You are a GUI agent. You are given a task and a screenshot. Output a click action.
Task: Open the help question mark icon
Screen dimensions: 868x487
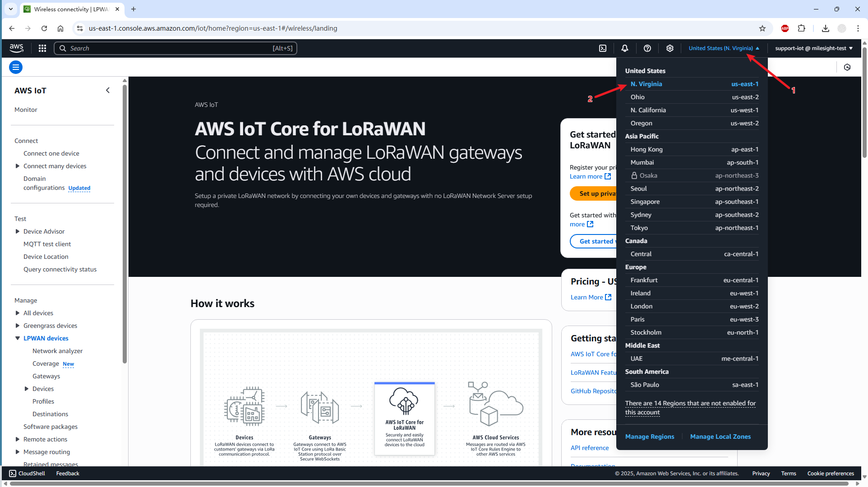(647, 48)
